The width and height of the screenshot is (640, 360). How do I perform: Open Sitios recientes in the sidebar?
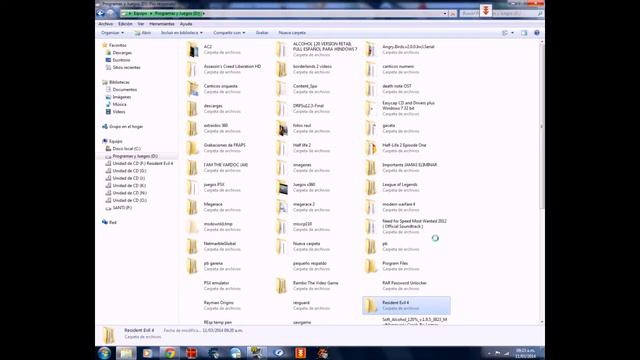tap(126, 67)
